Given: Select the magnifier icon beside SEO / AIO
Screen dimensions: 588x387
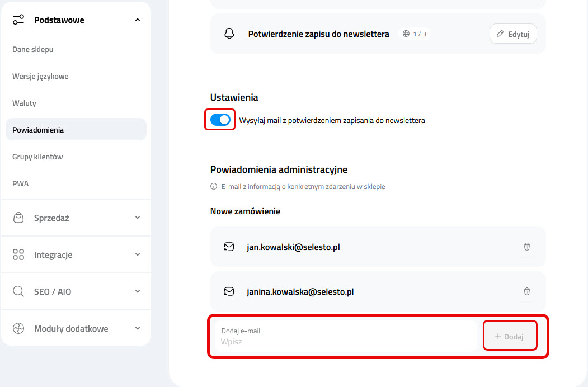Looking at the screenshot, I should pos(18,291).
